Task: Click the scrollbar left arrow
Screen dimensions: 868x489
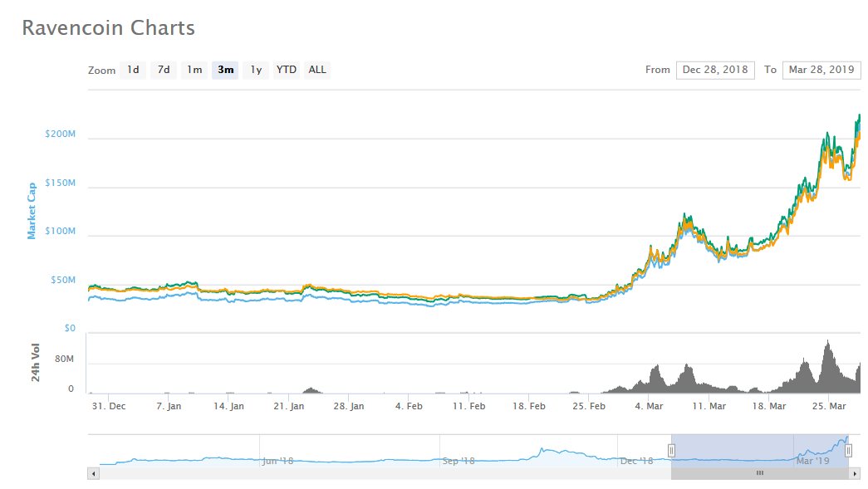Action: (x=94, y=473)
